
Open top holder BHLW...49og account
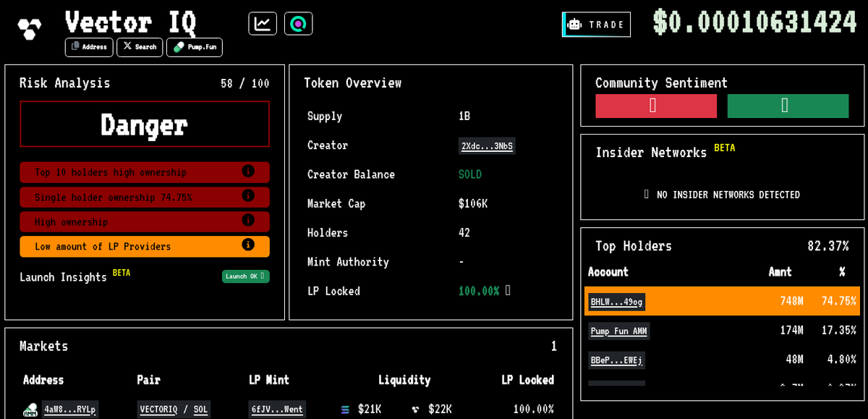click(x=616, y=302)
